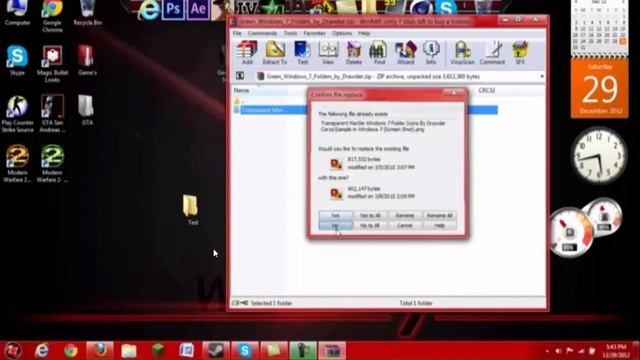Select Play Counter Strike Source icon
The image size is (640, 360).
click(x=18, y=114)
